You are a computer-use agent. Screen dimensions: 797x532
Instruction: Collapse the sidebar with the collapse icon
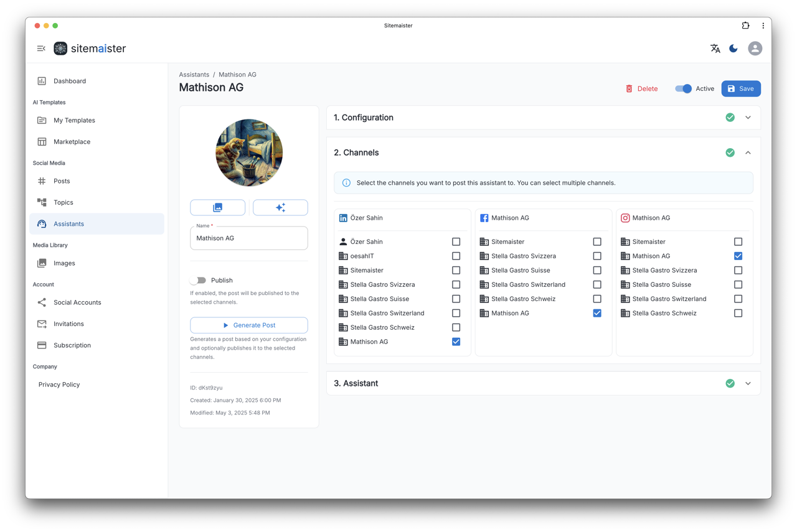pos(41,48)
